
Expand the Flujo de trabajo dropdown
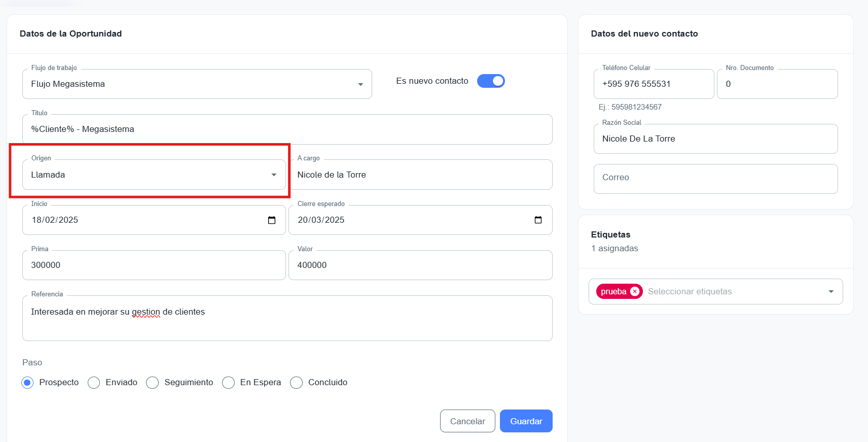coord(360,84)
